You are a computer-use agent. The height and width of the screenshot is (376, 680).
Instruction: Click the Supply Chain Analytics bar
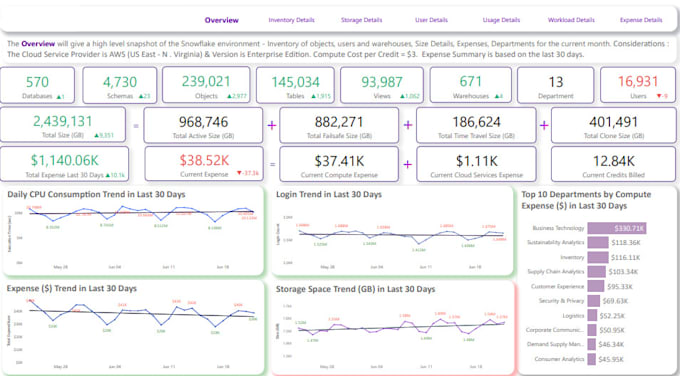click(596, 272)
